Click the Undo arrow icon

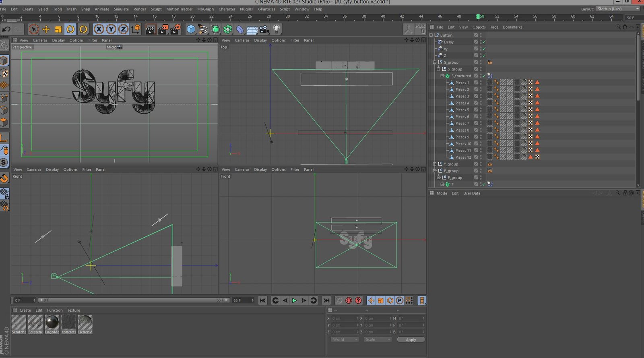point(6,29)
